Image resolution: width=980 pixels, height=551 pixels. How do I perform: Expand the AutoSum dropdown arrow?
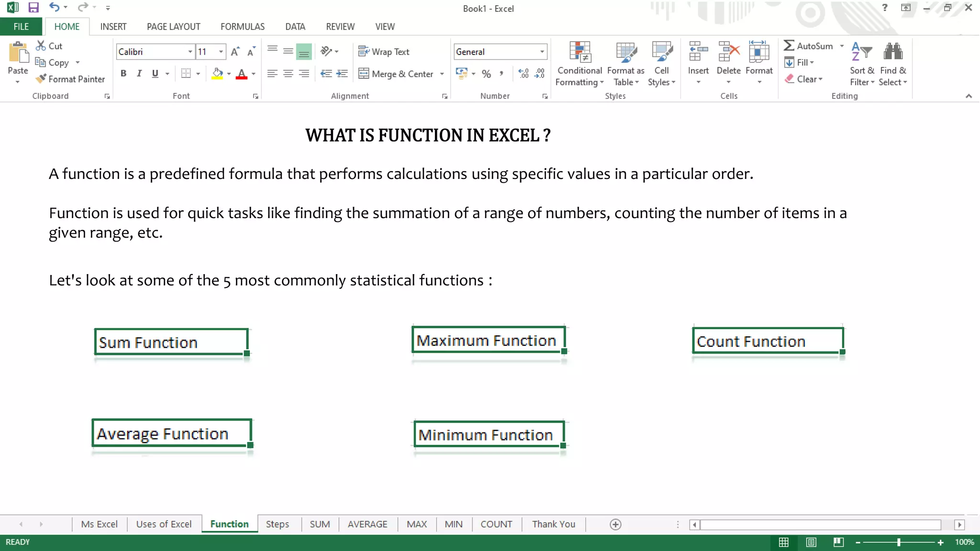[842, 46]
